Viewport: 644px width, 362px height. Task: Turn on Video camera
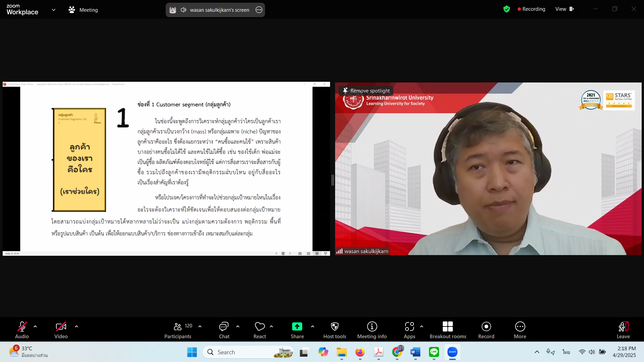click(x=61, y=326)
